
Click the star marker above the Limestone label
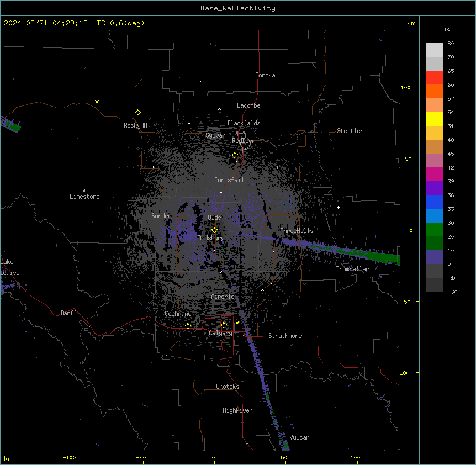(84, 191)
